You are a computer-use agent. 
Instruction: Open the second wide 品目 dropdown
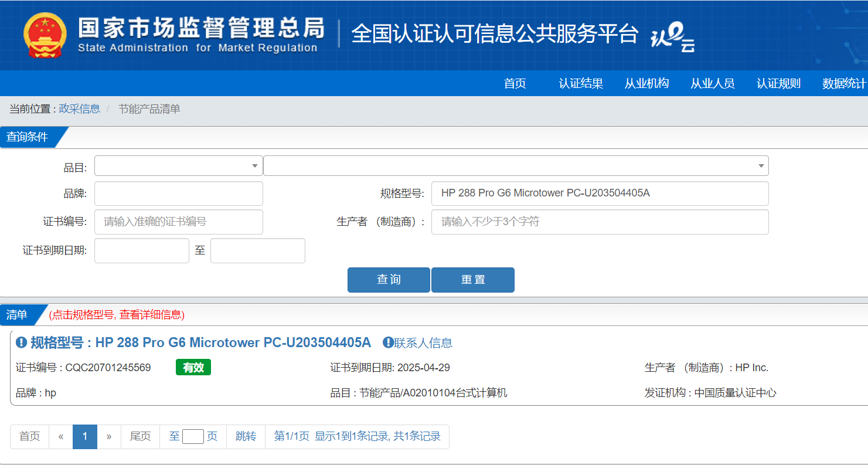[x=516, y=166]
